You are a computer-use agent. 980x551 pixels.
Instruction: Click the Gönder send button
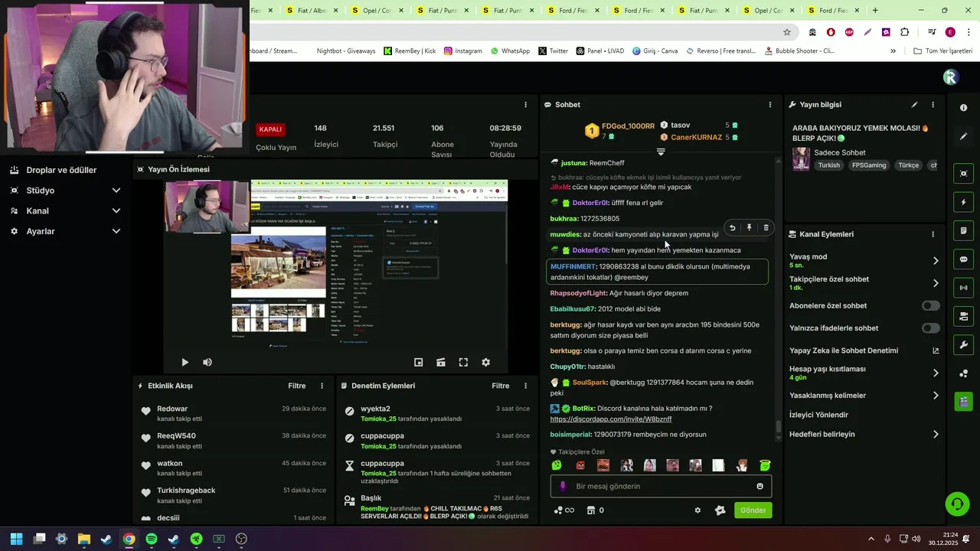coord(753,510)
